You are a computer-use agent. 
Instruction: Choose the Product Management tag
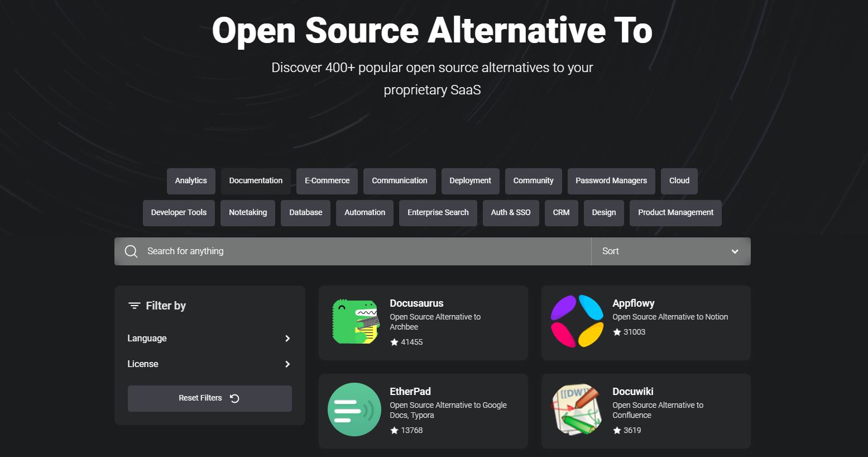tap(675, 213)
